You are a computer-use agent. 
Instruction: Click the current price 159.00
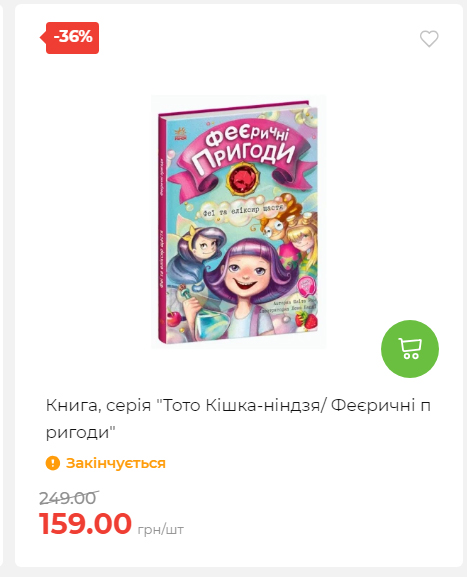pos(85,524)
